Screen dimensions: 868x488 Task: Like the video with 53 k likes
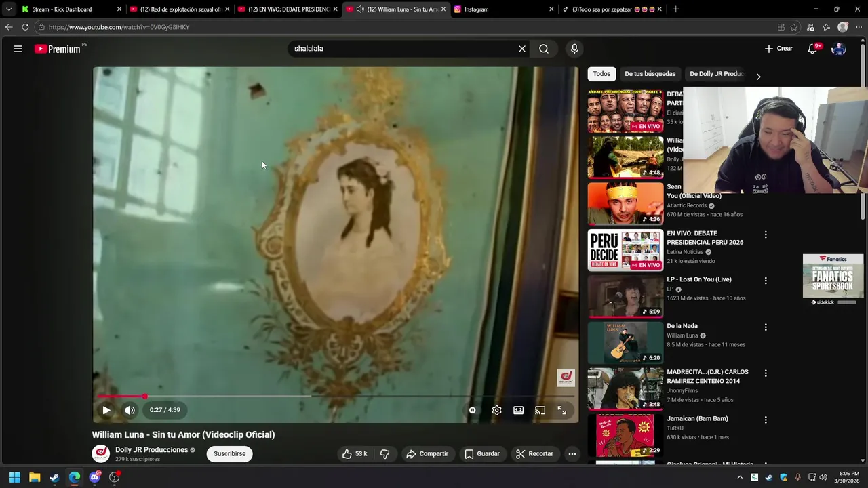pos(355,453)
